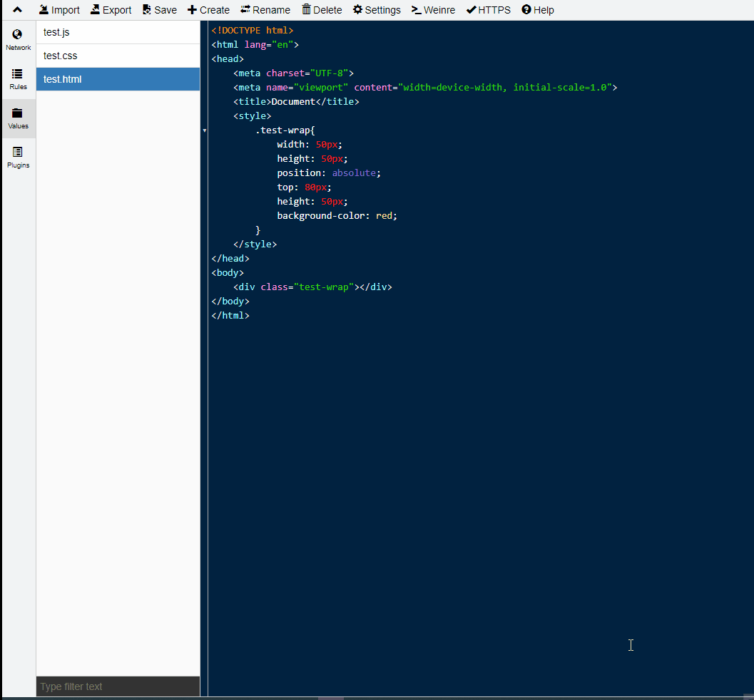Image resolution: width=754 pixels, height=700 pixels.
Task: Click the Export toolbar button
Action: coord(111,9)
